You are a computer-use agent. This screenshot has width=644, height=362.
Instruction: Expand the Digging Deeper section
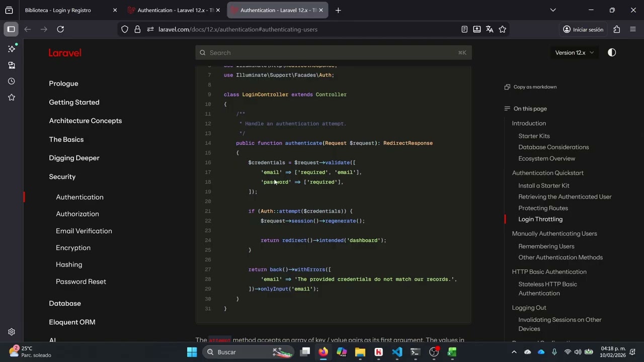click(x=74, y=158)
